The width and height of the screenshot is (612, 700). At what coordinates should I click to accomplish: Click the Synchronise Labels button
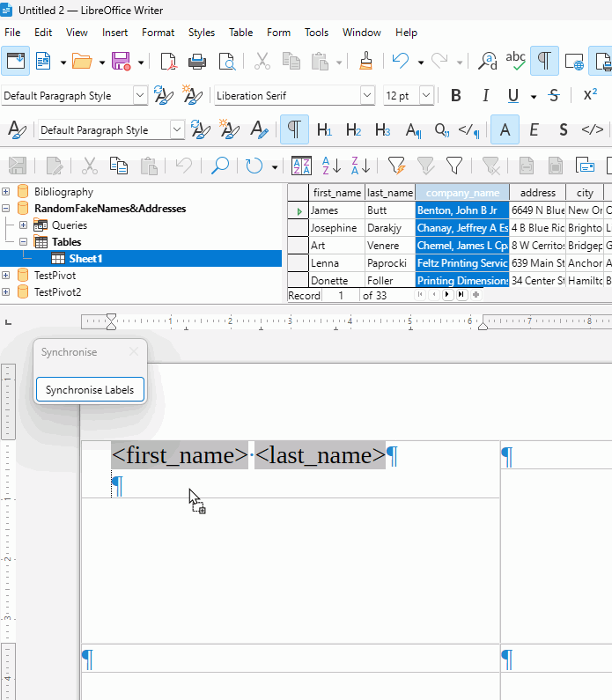pos(90,389)
